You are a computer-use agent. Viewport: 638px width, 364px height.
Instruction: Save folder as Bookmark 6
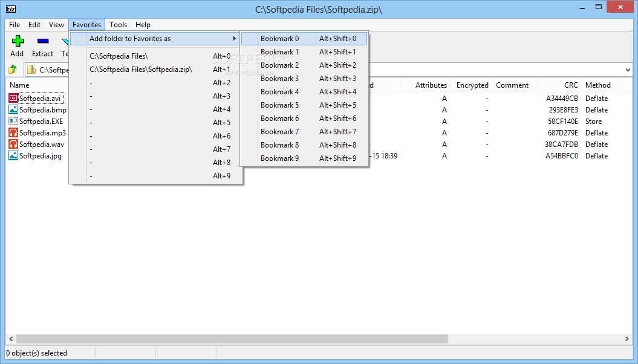point(304,119)
